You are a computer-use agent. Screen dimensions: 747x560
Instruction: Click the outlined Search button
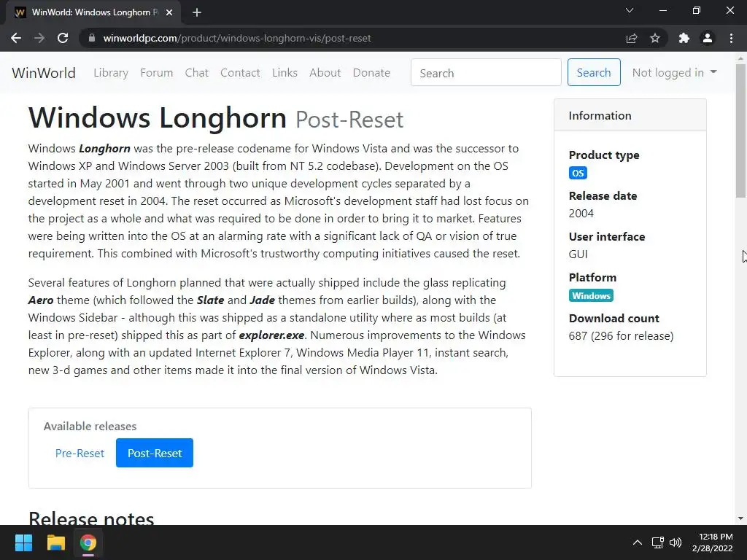pyautogui.click(x=594, y=72)
